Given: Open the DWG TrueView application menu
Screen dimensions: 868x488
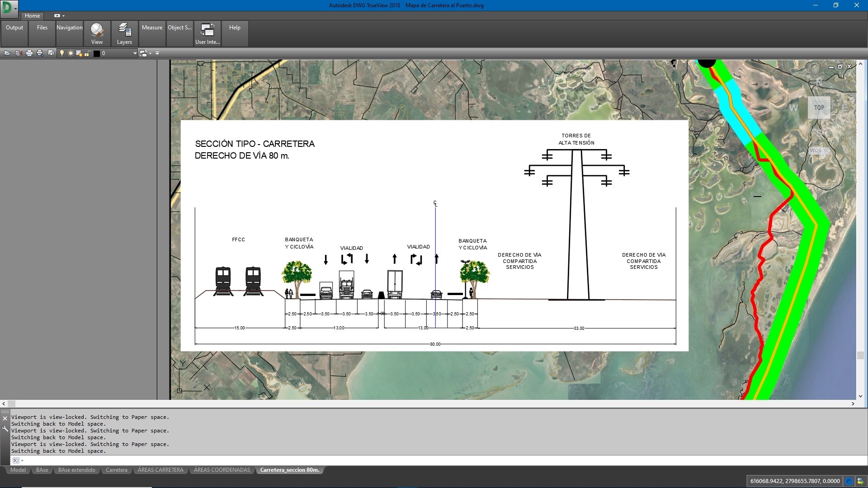Looking at the screenshot, I should (9, 9).
